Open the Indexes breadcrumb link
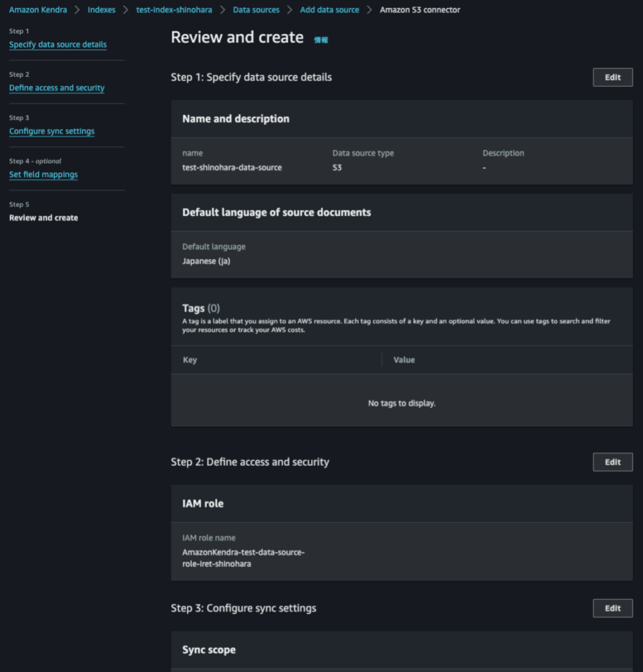643x672 pixels. point(102,10)
